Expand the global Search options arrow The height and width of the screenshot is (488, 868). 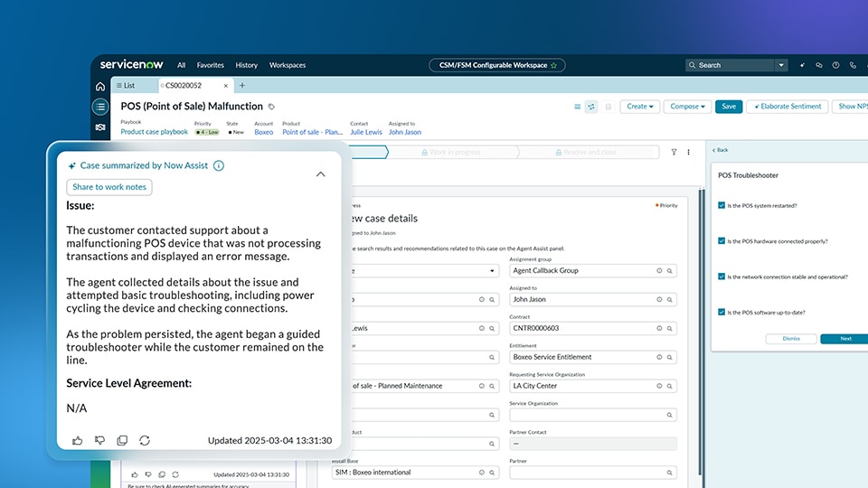click(781, 65)
